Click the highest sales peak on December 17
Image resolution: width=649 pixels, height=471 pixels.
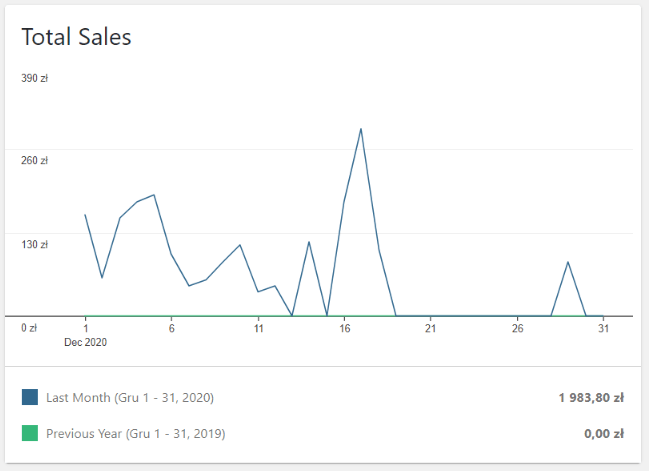(360, 129)
